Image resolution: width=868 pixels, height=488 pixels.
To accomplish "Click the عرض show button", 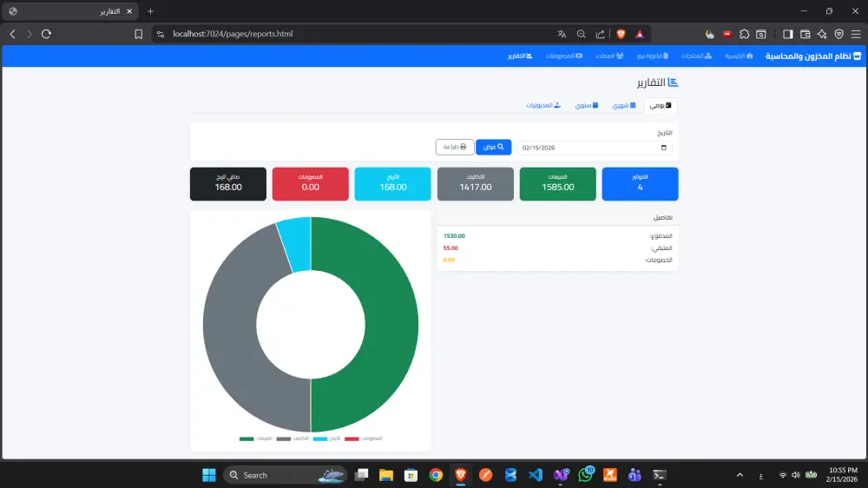I will 493,147.
